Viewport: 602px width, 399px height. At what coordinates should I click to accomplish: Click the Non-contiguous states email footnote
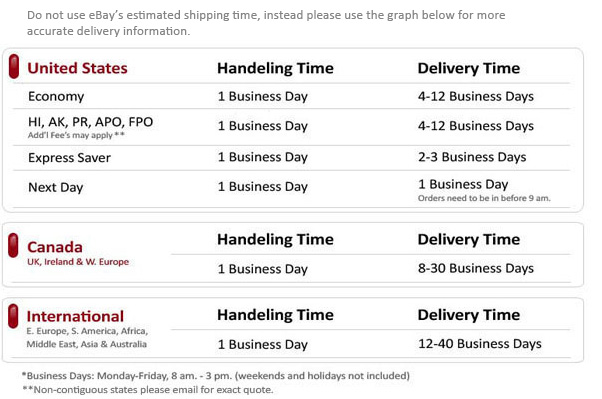pyautogui.click(x=148, y=390)
